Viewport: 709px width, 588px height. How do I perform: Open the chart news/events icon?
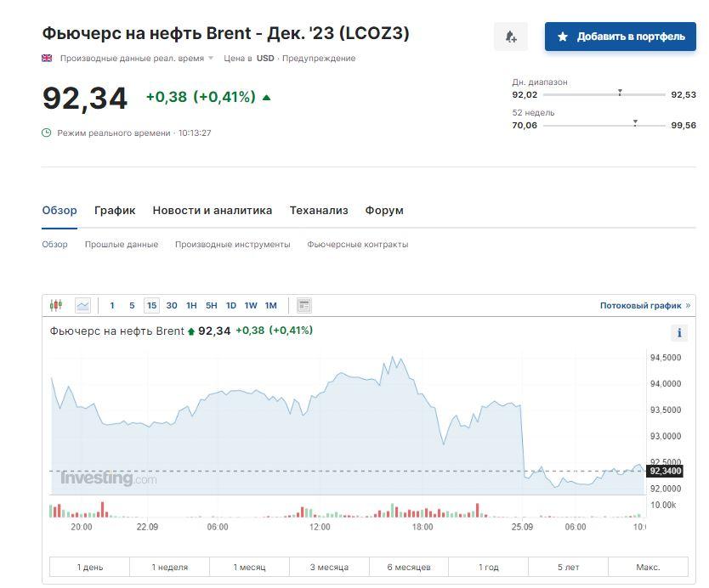pos(304,305)
